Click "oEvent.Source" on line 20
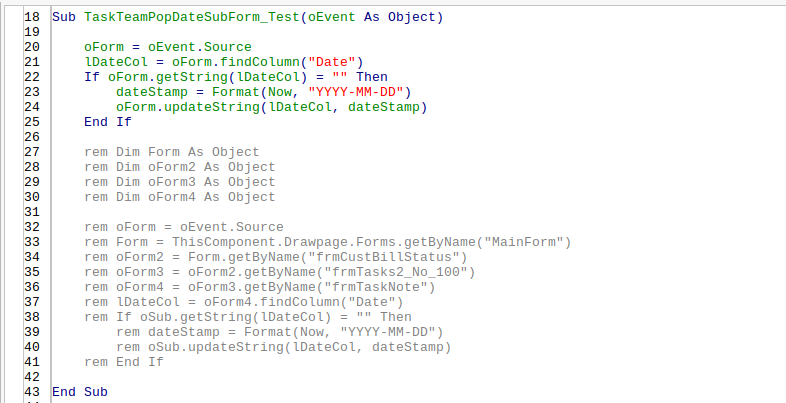The height and width of the screenshot is (403, 786). pyautogui.click(x=200, y=47)
